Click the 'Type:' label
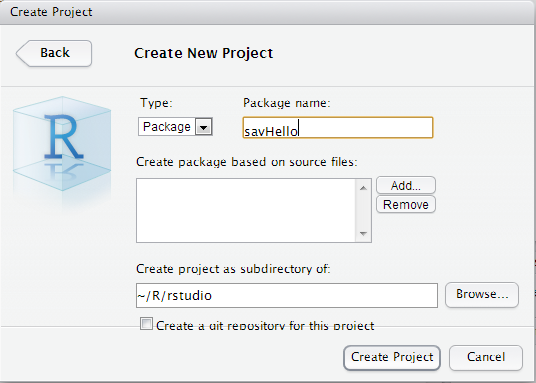 (157, 103)
